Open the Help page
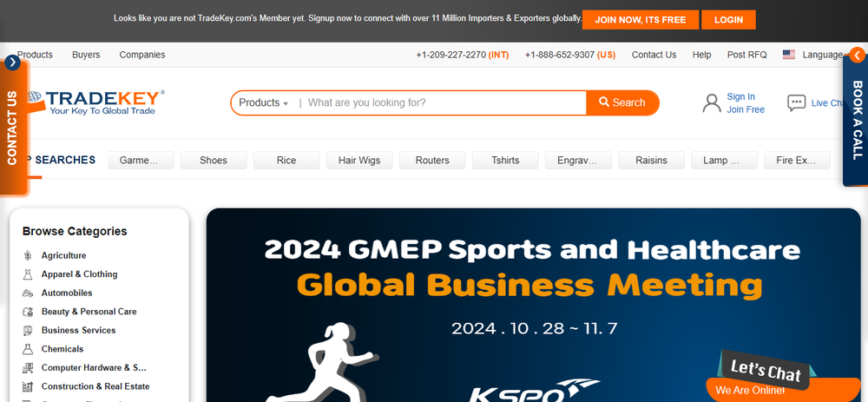Viewport: 868px width, 402px height. pos(701,55)
